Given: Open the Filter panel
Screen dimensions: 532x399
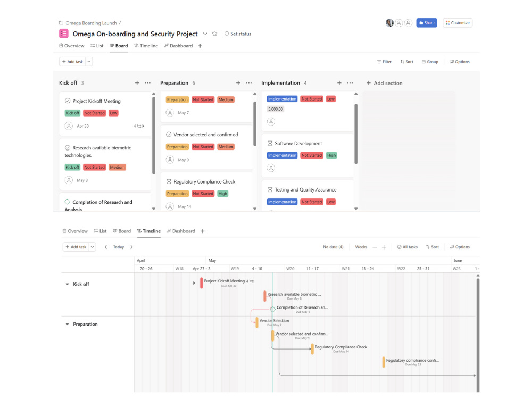Looking at the screenshot, I should (384, 61).
